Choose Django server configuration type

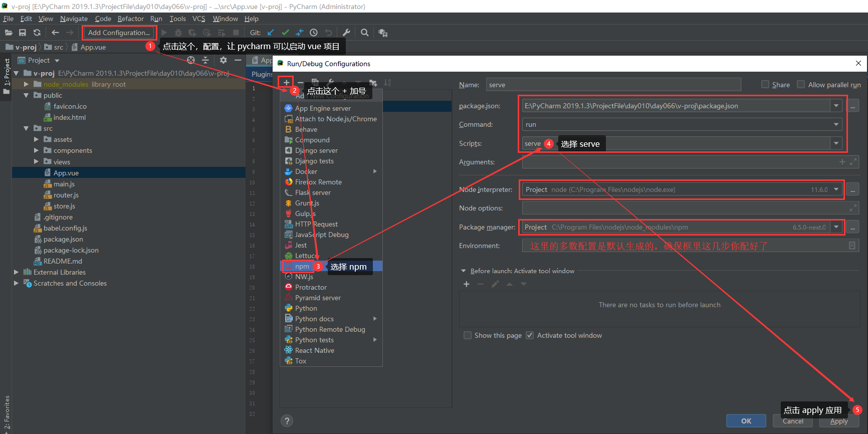(331, 150)
